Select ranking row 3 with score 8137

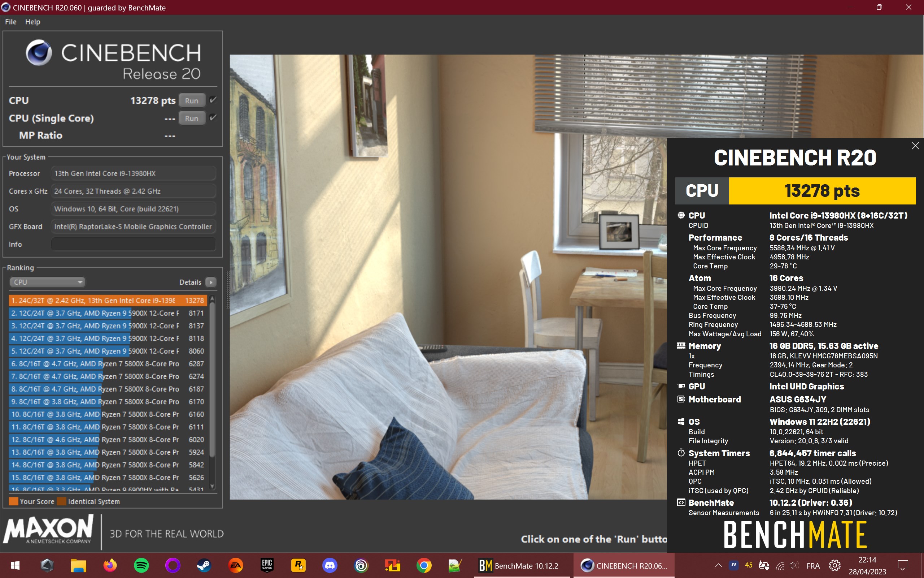tap(108, 326)
